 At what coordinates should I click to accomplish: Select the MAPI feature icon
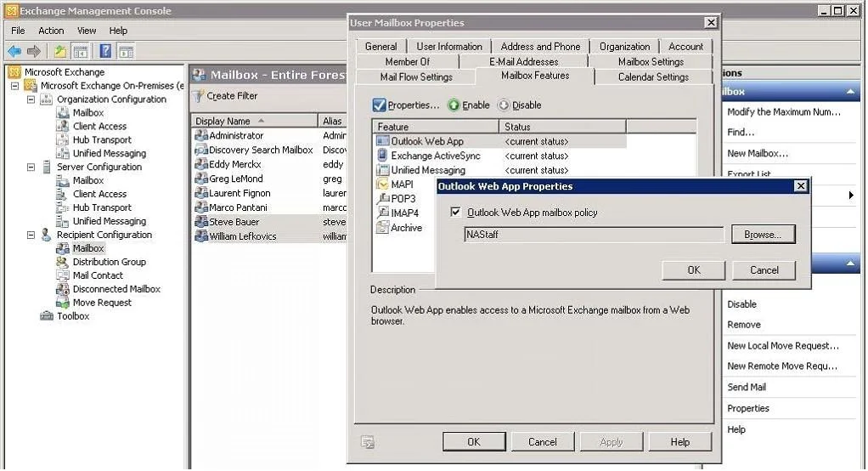382,184
